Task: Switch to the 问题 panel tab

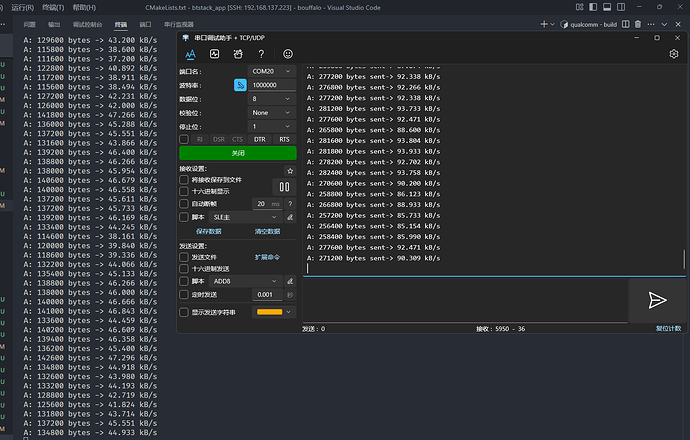Action: pyautogui.click(x=29, y=25)
